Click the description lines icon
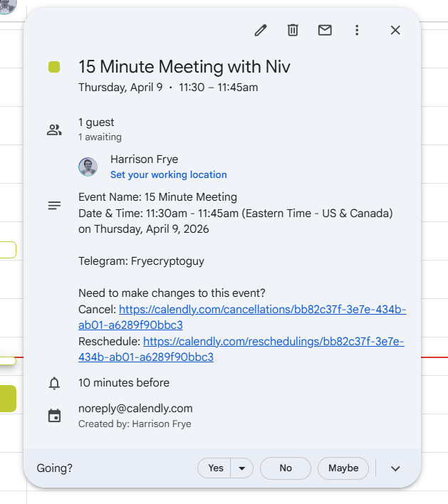Screen dimensions: 448x504 [x=54, y=206]
